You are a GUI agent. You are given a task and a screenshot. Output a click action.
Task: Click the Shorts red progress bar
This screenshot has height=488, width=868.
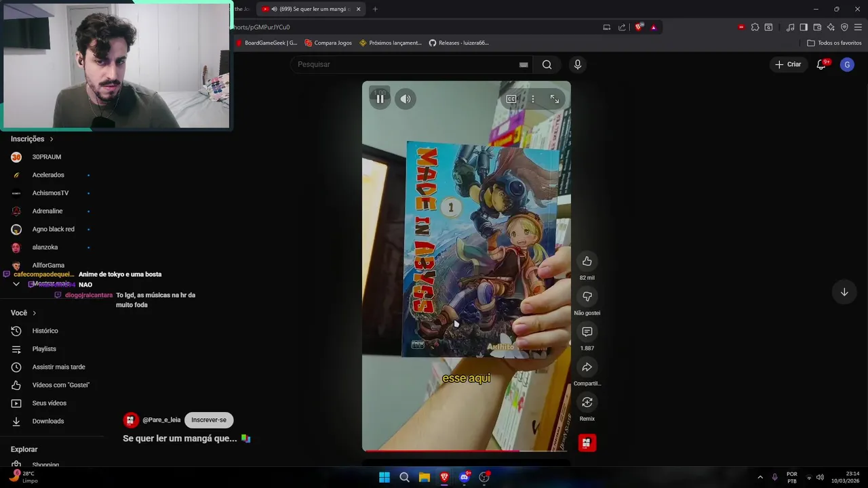tap(466, 450)
